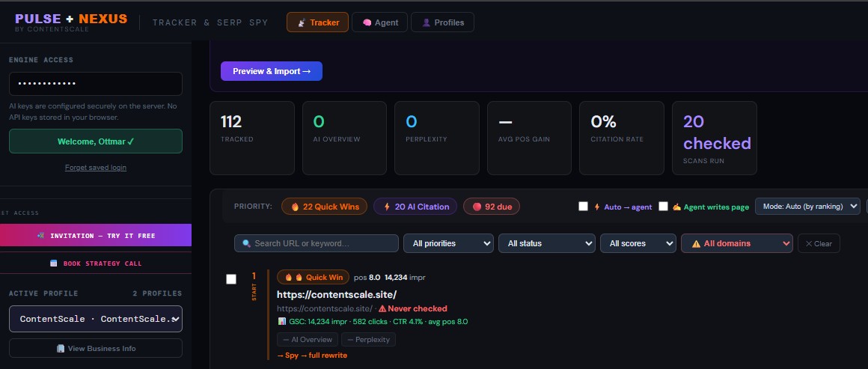Click the clipboard icon on View Business Info
This screenshot has width=868, height=369.
(61, 349)
